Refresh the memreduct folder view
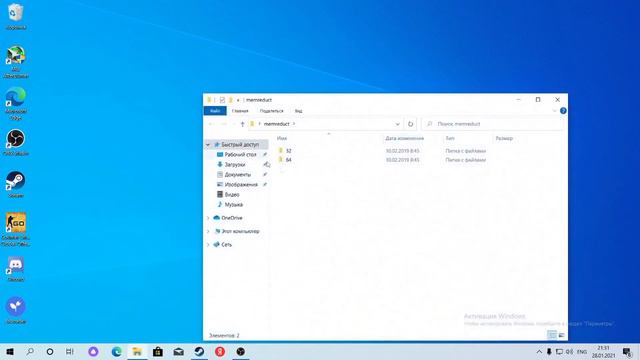 (411, 124)
